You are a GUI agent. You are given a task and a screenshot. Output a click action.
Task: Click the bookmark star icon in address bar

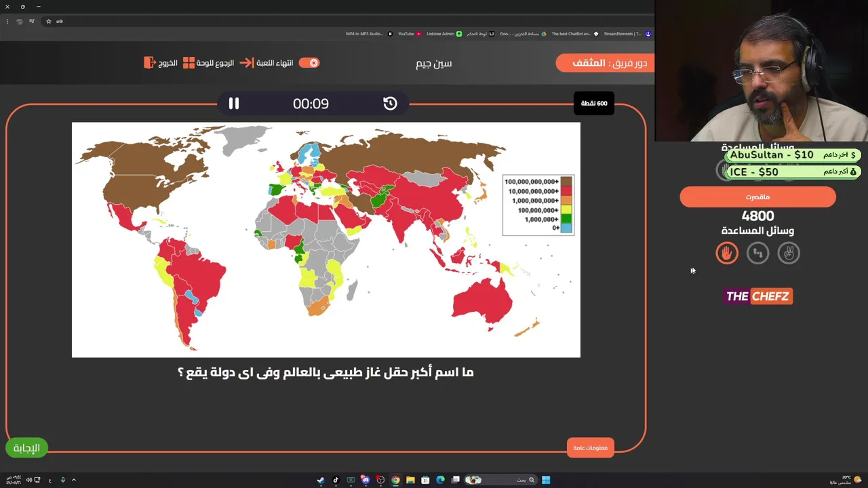tap(48, 21)
